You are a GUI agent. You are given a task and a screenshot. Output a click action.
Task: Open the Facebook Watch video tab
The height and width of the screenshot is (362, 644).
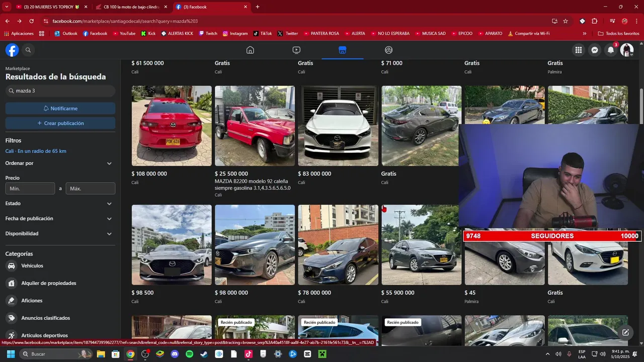[296, 50]
